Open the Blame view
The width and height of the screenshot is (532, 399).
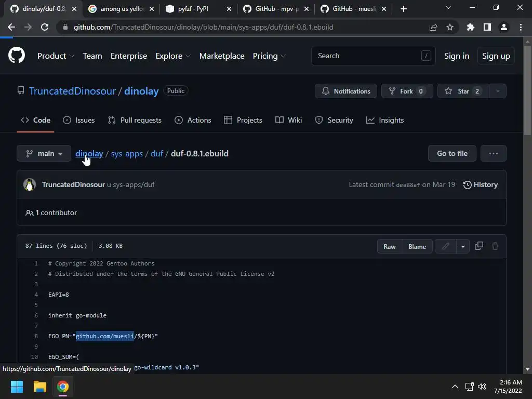point(417,246)
